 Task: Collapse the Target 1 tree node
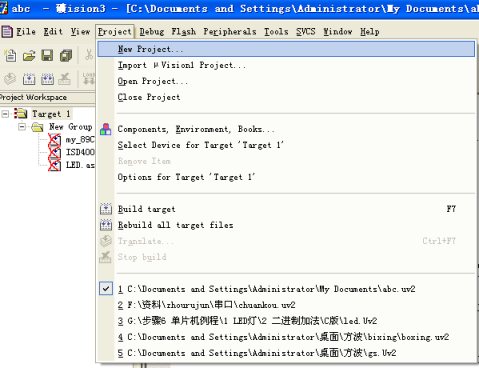(5, 114)
